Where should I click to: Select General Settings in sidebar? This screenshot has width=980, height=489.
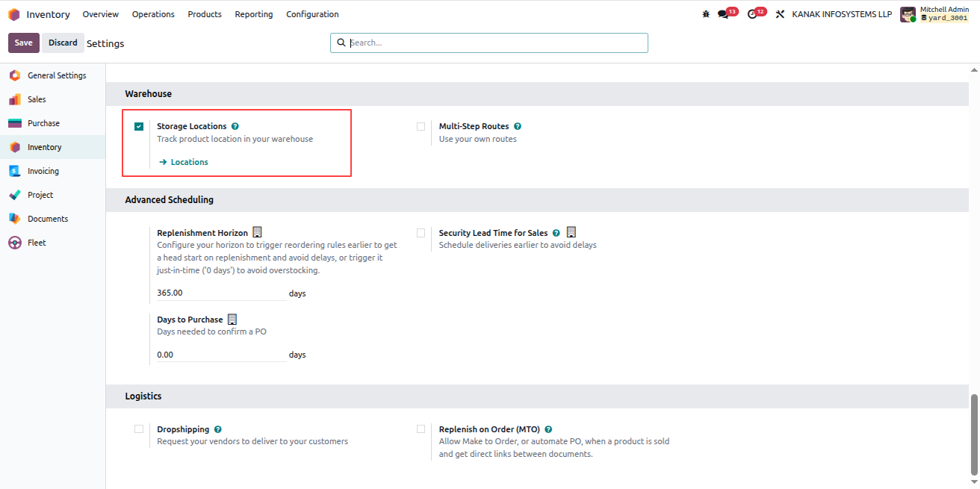point(52,75)
